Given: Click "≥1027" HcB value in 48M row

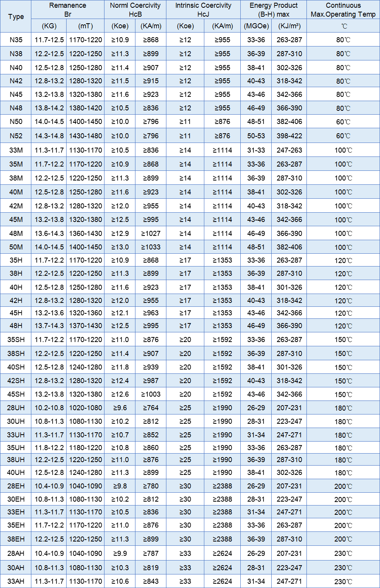Looking at the screenshot, I should coord(151,233).
